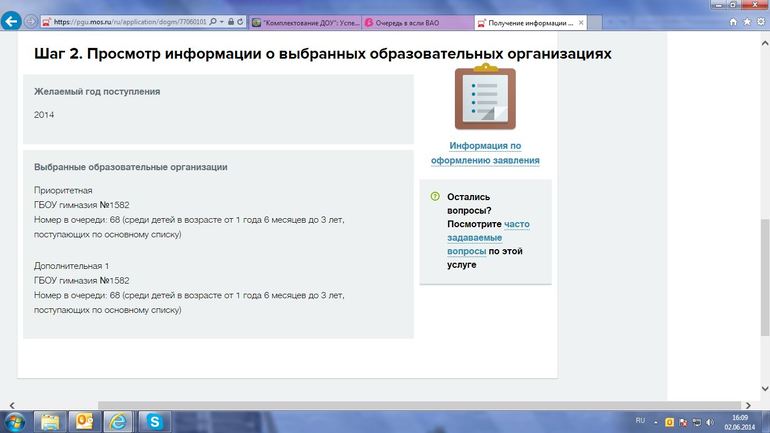
Task: Open the Favorites star icon
Action: click(746, 21)
